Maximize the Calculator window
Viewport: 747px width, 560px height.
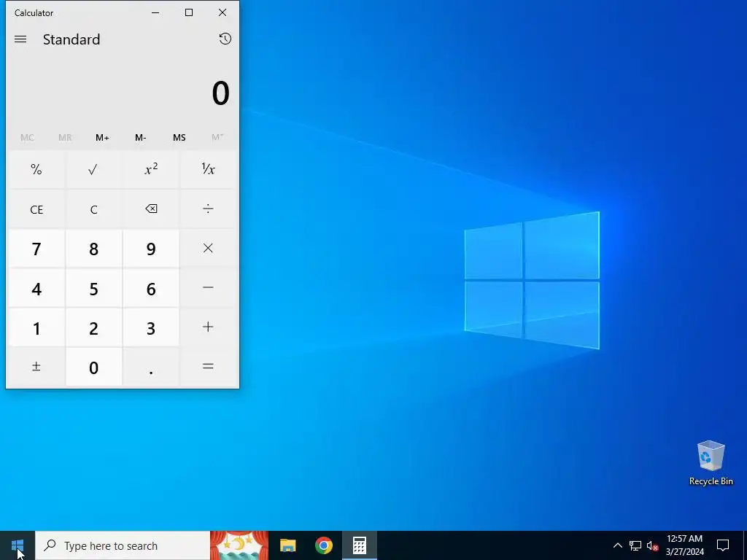click(189, 13)
